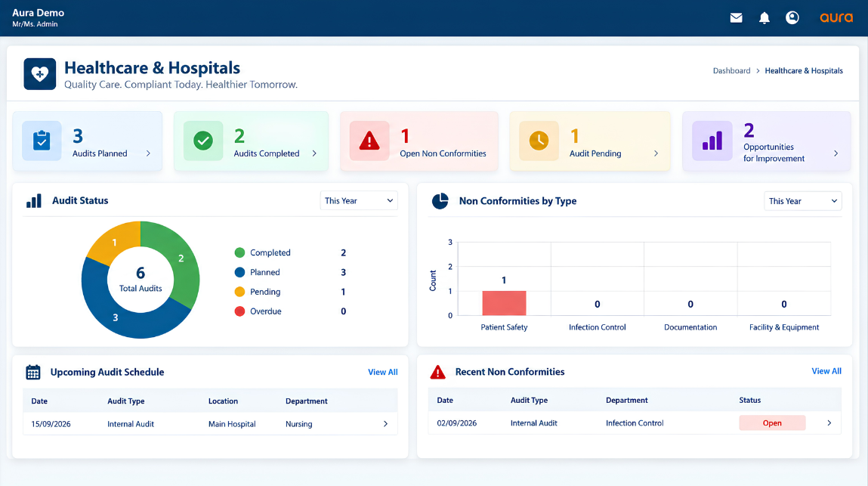
Task: Click the Upcoming Audit Schedule calendar icon
Action: click(33, 373)
